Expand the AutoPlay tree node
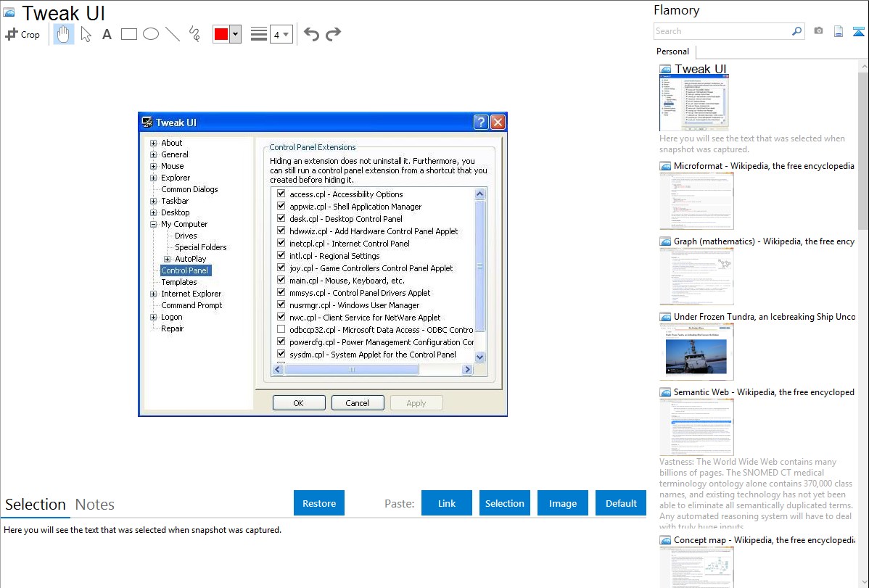The image size is (869, 588). click(x=168, y=259)
